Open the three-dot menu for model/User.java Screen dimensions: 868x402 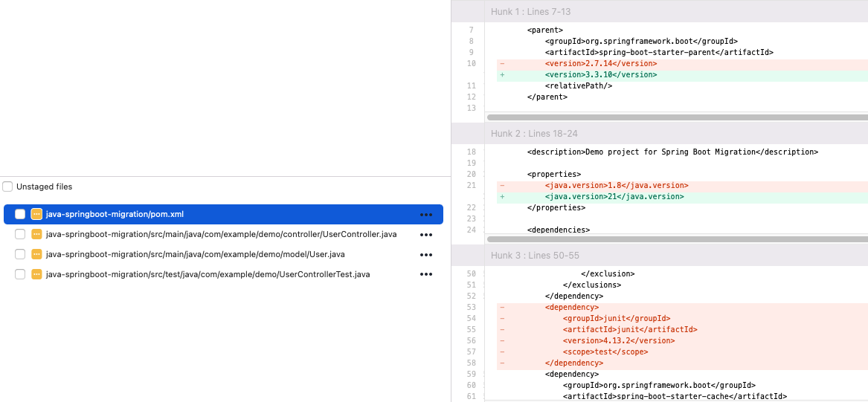coord(425,254)
